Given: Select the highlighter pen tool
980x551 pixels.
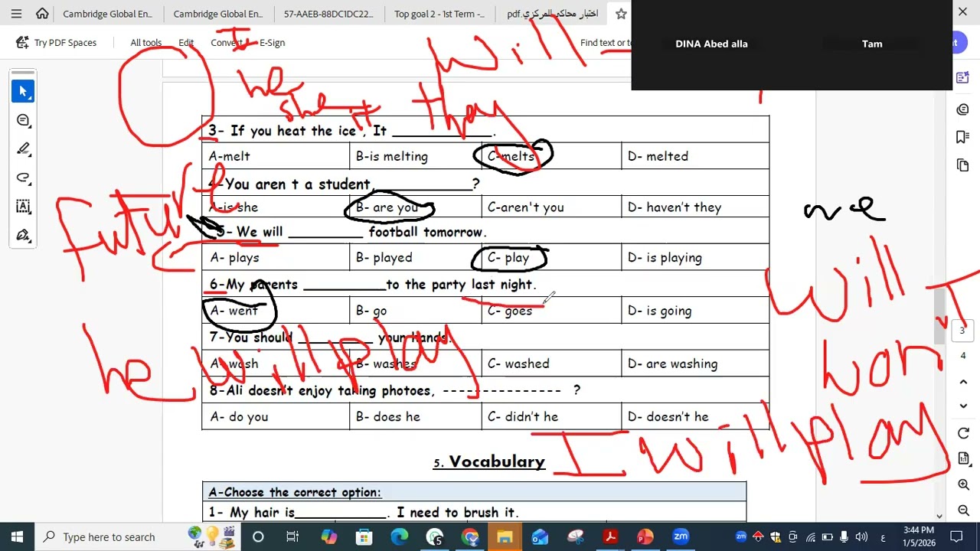Looking at the screenshot, I should 23,148.
